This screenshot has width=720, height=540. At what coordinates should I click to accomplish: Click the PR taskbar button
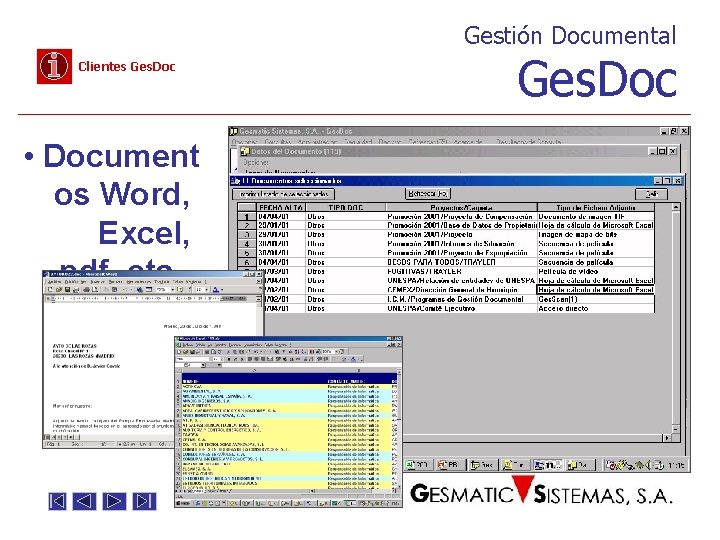(x=449, y=465)
